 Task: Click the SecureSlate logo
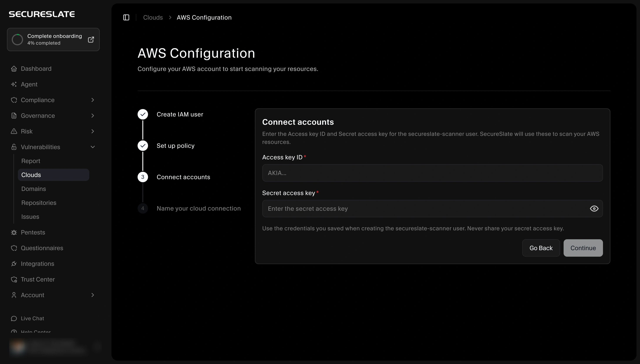pyautogui.click(x=42, y=14)
